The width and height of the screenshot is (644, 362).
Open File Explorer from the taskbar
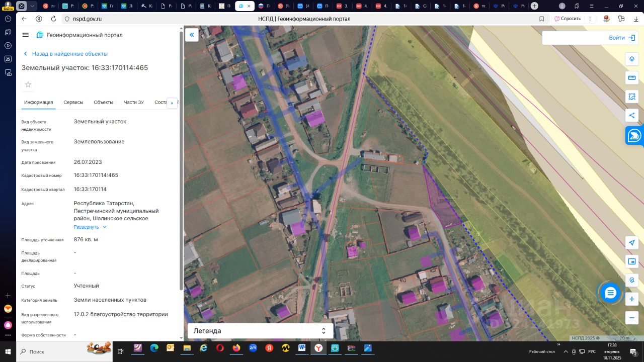(x=187, y=348)
